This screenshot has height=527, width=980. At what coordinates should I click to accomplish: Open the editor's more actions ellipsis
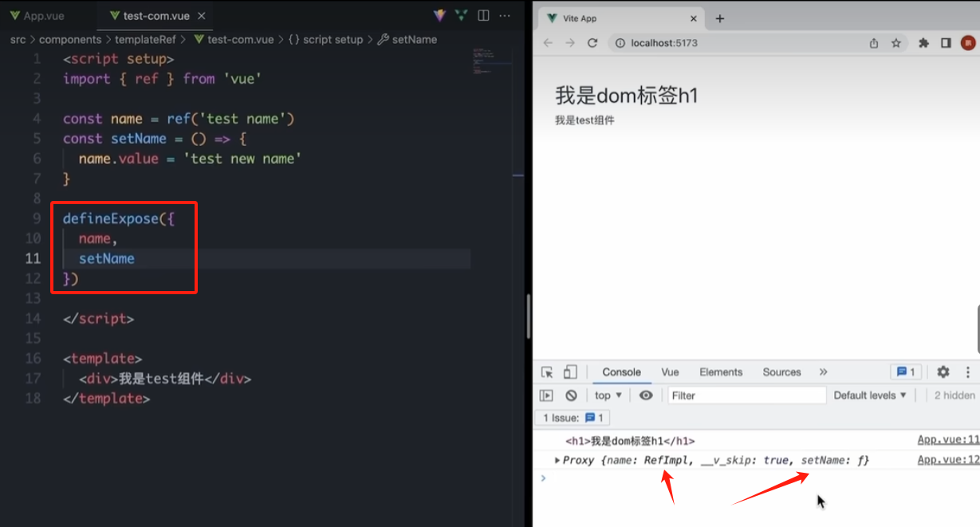[506, 16]
